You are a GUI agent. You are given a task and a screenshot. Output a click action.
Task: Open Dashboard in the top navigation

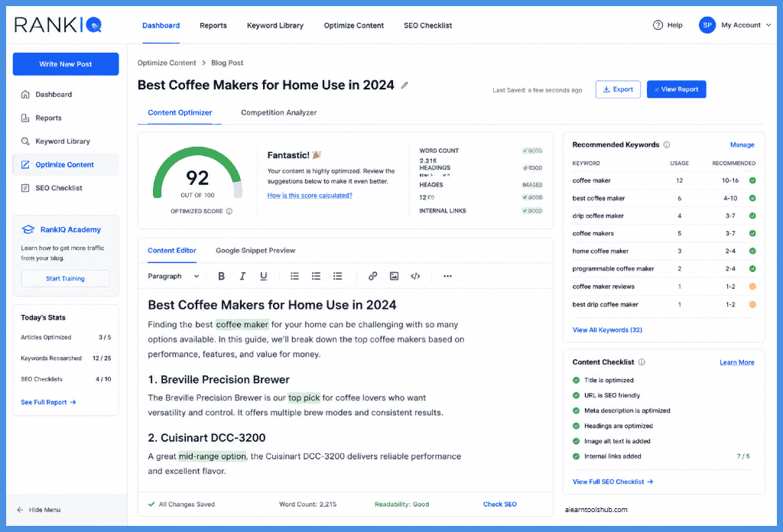tap(161, 25)
